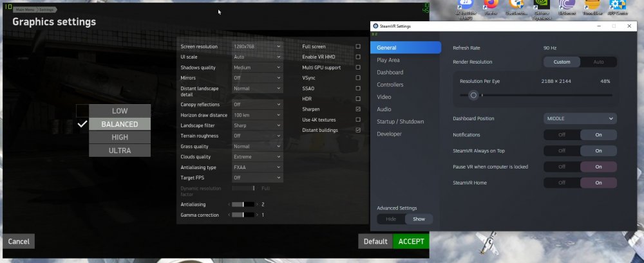Tick the Enable VR HMD checkbox
Image resolution: width=644 pixels, height=263 pixels.
pyautogui.click(x=358, y=57)
